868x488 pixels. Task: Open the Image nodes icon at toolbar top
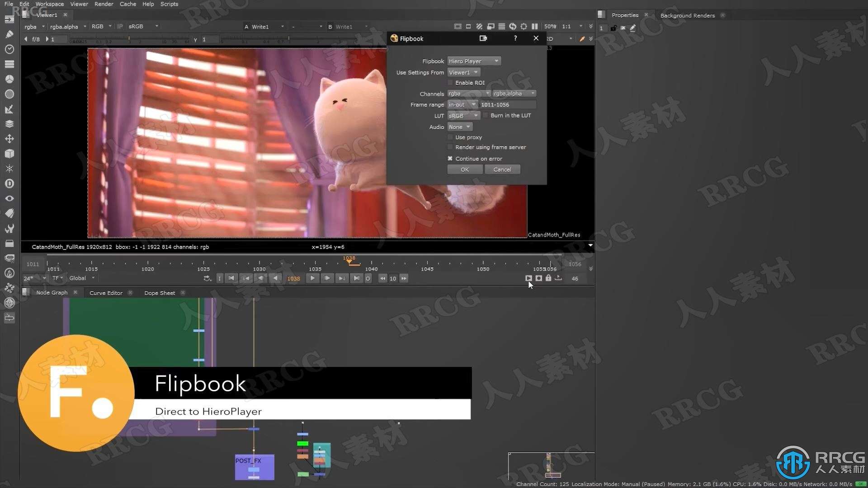tap(9, 19)
